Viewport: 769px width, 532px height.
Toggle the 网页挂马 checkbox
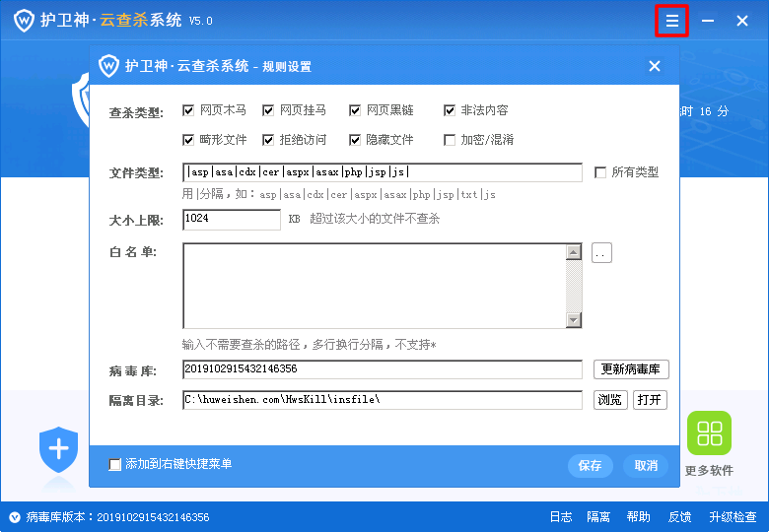268,110
